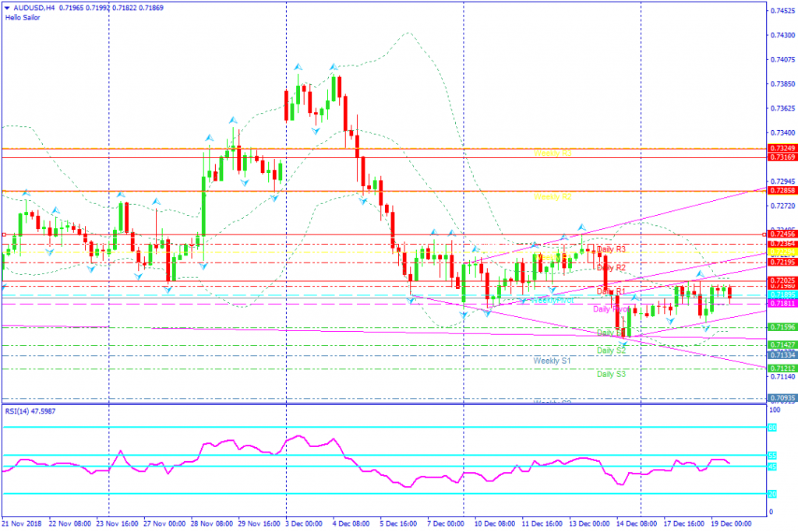Click the 19 Dec 00:00 time axis label
The height and width of the screenshot is (532, 798).
click(x=731, y=523)
